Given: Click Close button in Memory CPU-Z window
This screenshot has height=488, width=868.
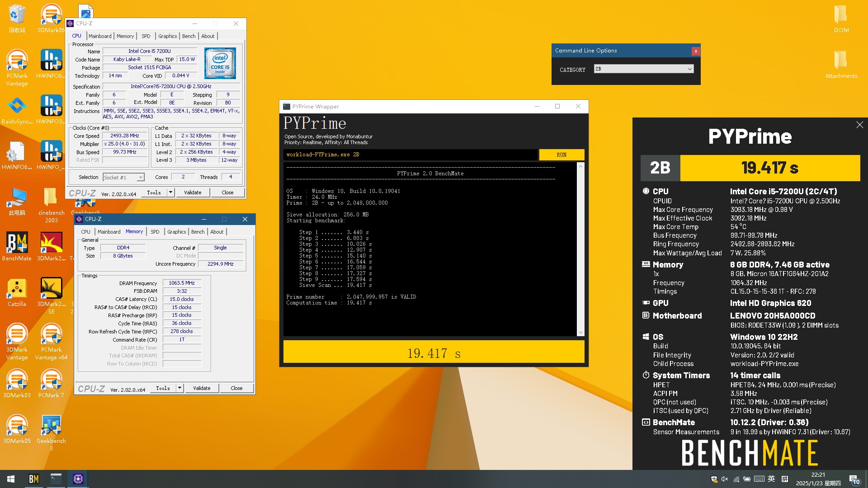Looking at the screenshot, I should click(236, 388).
